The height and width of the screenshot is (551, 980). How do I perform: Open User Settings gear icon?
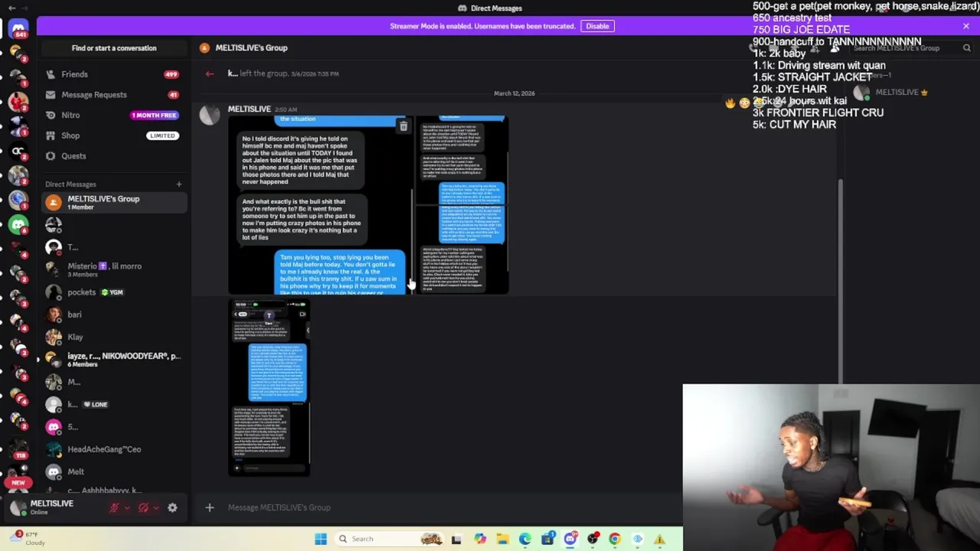click(x=172, y=507)
